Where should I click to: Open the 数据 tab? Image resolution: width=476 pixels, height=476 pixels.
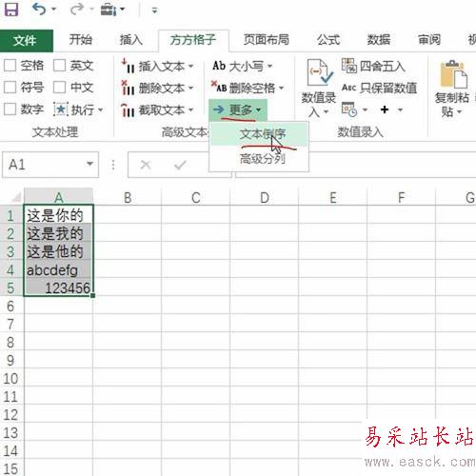tap(378, 40)
